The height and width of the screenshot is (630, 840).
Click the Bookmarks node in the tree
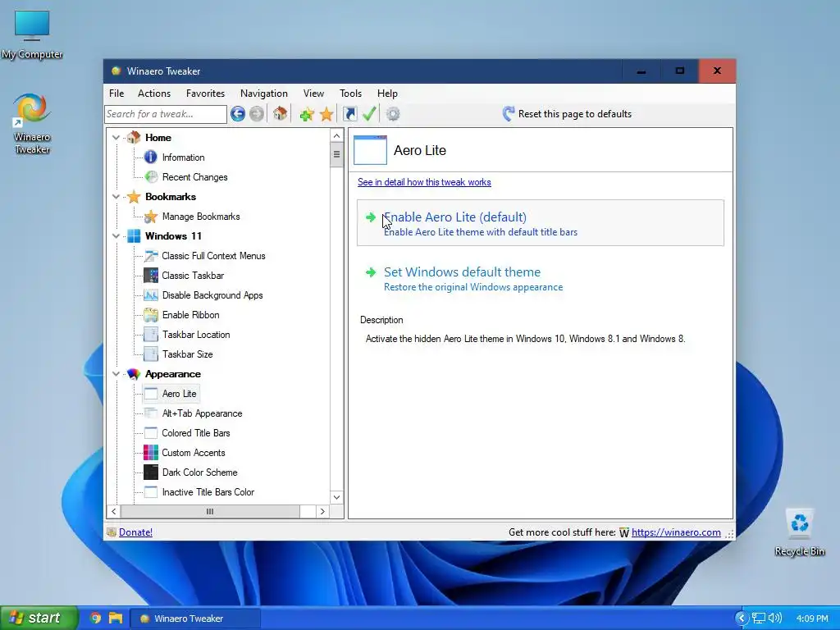coord(171,197)
